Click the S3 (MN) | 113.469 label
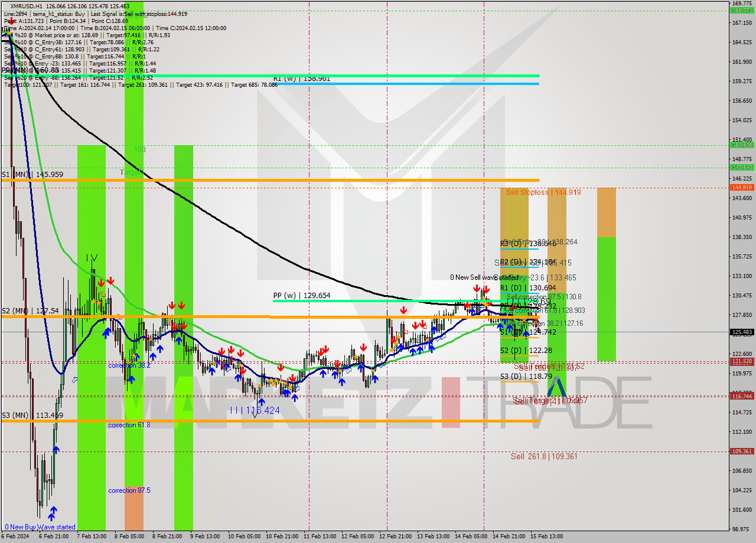The width and height of the screenshot is (756, 543). [32, 416]
